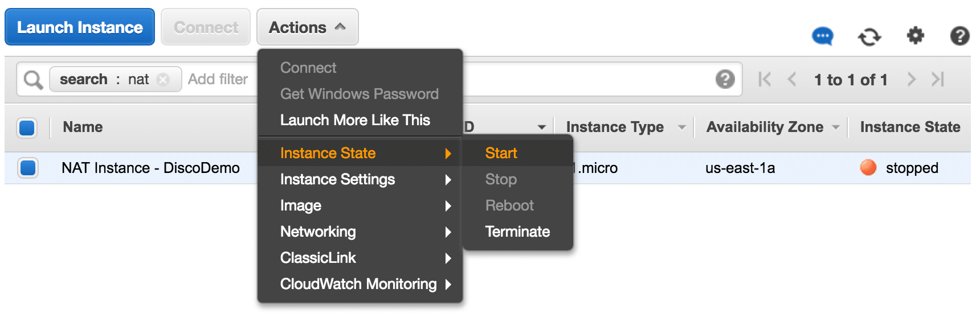Image resolution: width=980 pixels, height=330 pixels.
Task: Refresh the instance list
Action: coord(869,37)
